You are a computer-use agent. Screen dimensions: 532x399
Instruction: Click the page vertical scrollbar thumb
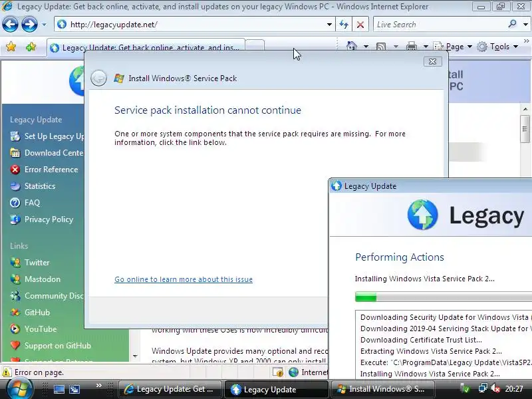tap(525, 129)
